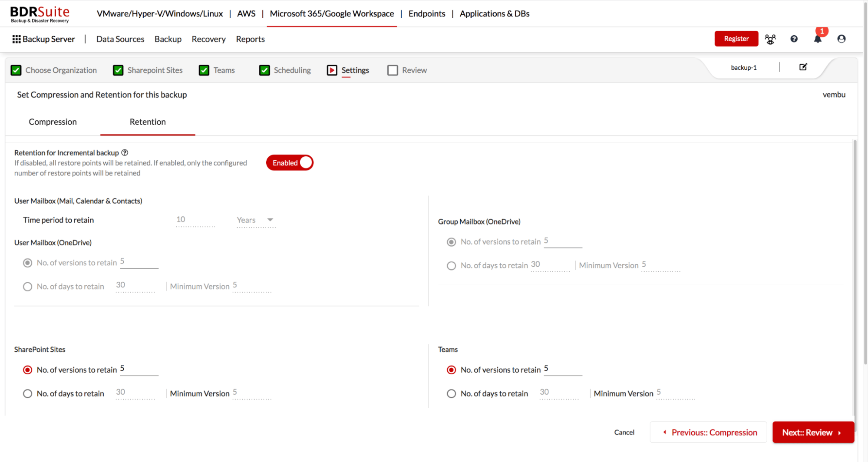Click the Review step empty box icon
868x462 pixels.
coord(393,70)
